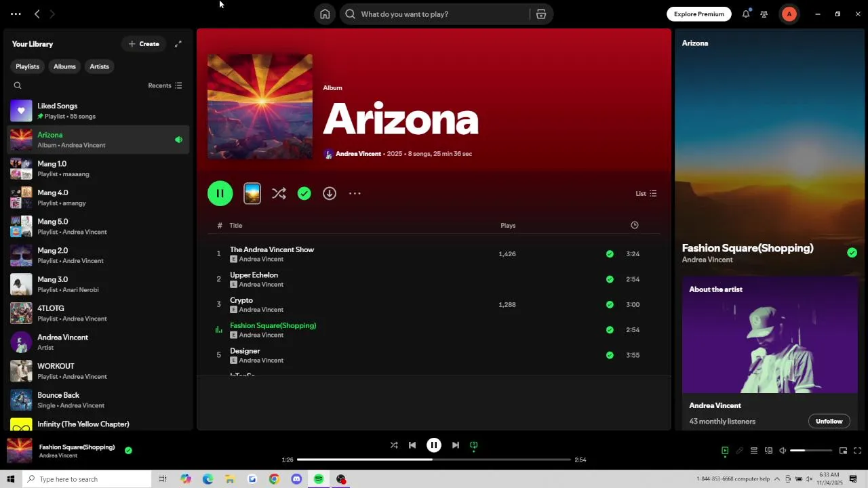The image size is (868, 488).
Task: Open Windows Start menu
Action: [x=10, y=479]
